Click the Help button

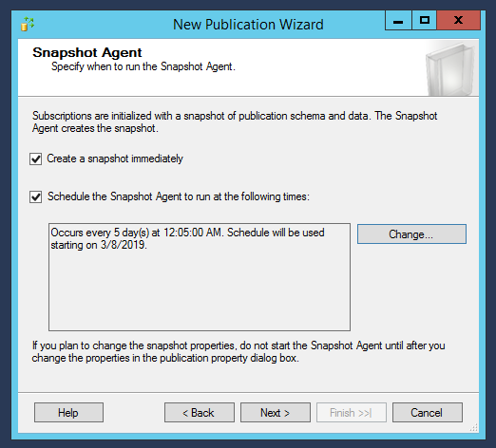[68, 413]
